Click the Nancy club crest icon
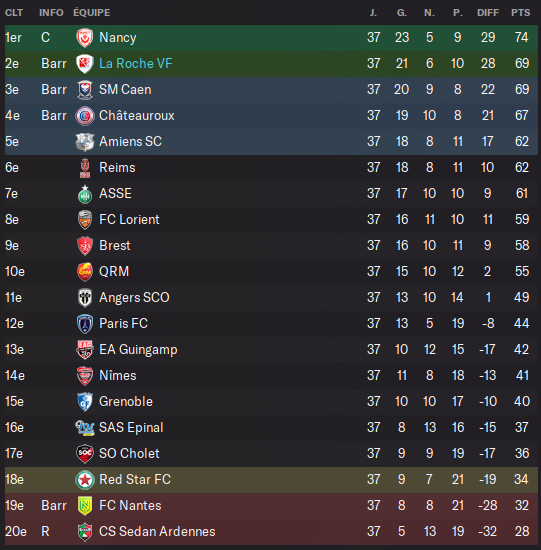541x550 pixels. coord(85,38)
